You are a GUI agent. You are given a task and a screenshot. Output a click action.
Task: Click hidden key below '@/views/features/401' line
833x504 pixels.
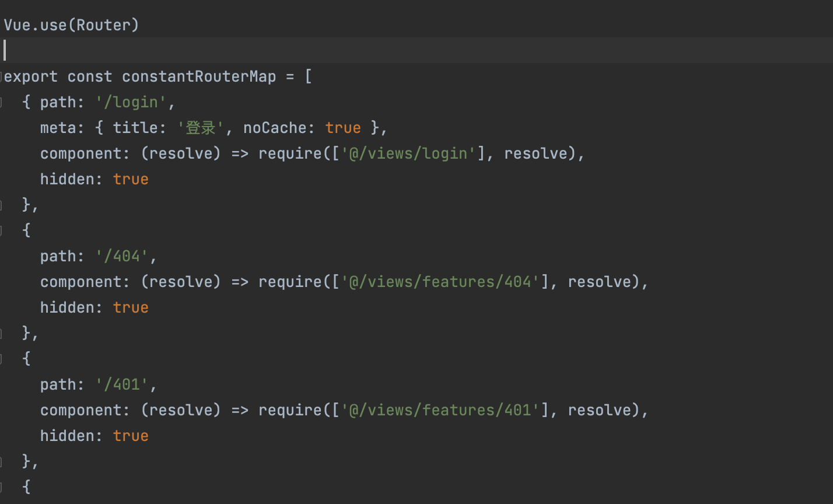pyautogui.click(x=67, y=436)
